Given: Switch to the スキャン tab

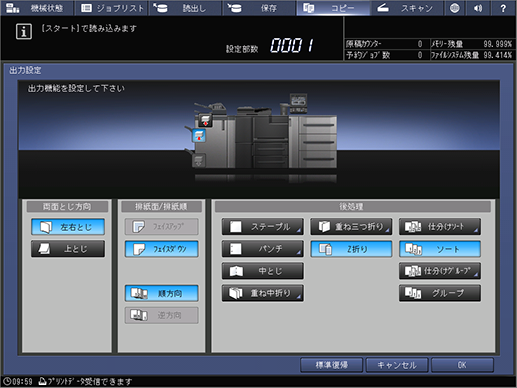Looking at the screenshot, I should coord(407,8).
